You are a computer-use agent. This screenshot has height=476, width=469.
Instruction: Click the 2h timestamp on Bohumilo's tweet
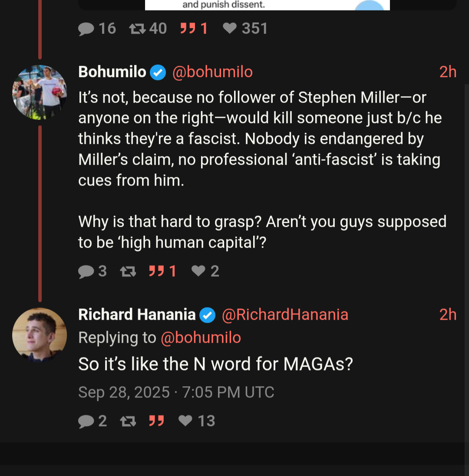448,72
